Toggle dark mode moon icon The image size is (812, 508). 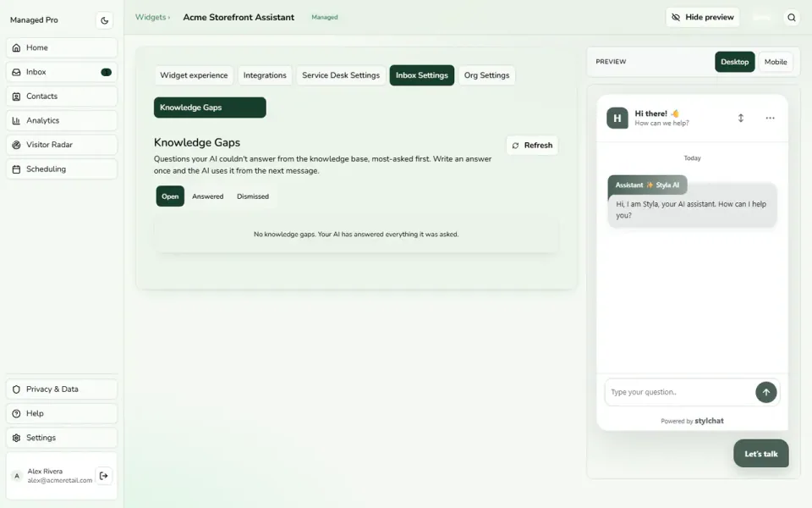tap(104, 20)
